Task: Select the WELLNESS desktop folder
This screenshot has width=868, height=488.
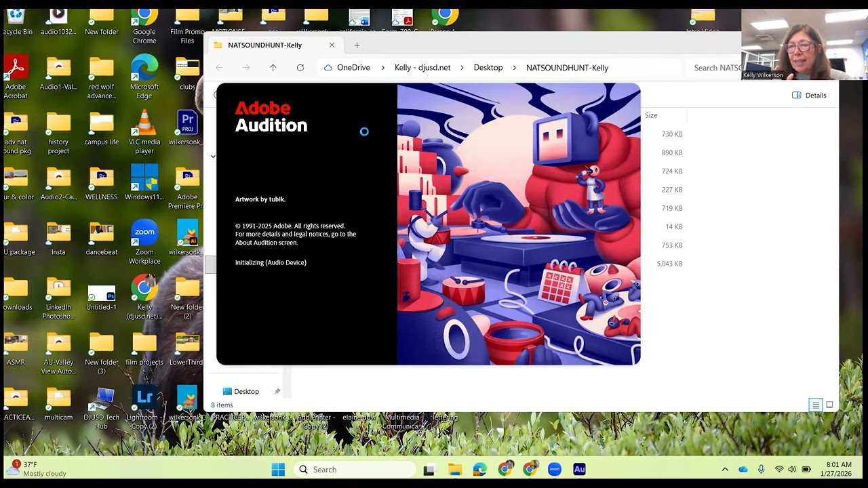Action: coord(102,183)
